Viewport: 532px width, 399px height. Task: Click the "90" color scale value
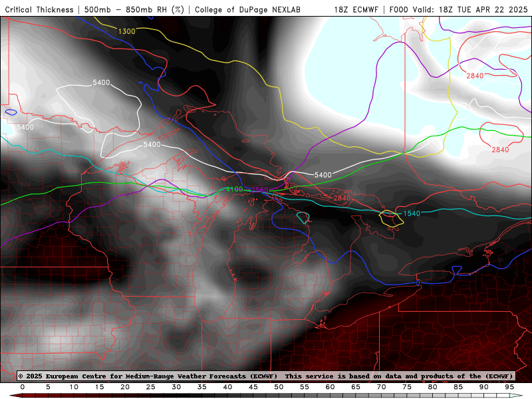point(484,387)
